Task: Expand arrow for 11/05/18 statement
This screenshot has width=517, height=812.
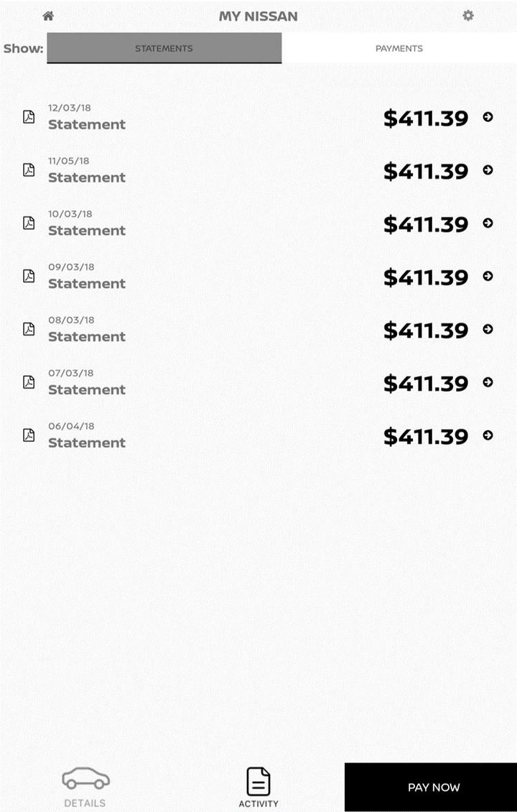Action: tap(488, 170)
